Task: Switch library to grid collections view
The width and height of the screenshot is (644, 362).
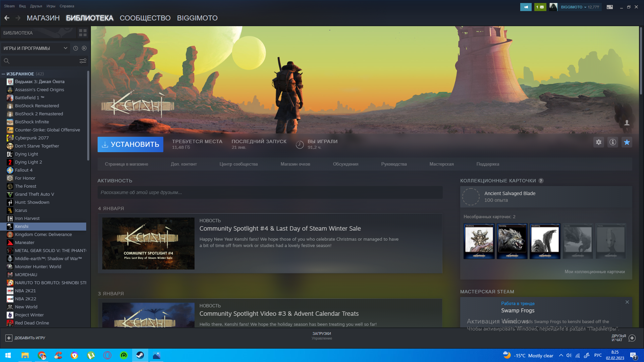Action: point(83,33)
